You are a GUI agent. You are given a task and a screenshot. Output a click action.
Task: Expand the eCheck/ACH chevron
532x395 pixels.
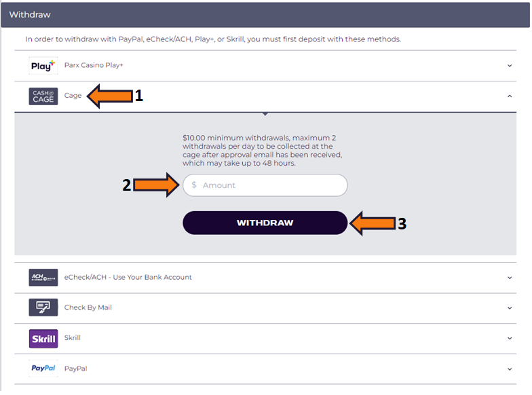tap(510, 278)
